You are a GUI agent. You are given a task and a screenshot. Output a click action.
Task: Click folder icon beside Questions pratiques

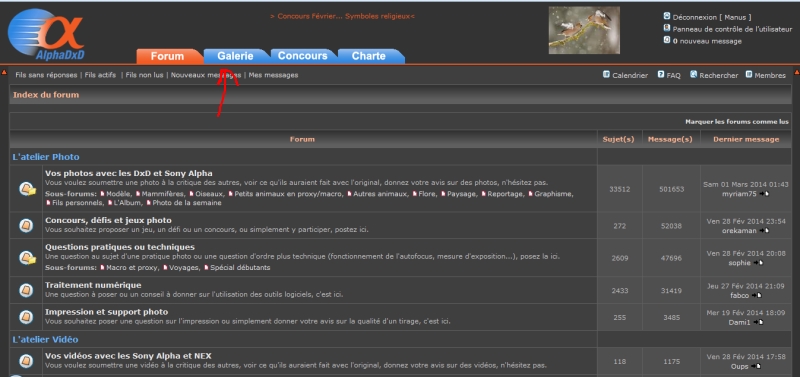pyautogui.click(x=27, y=258)
